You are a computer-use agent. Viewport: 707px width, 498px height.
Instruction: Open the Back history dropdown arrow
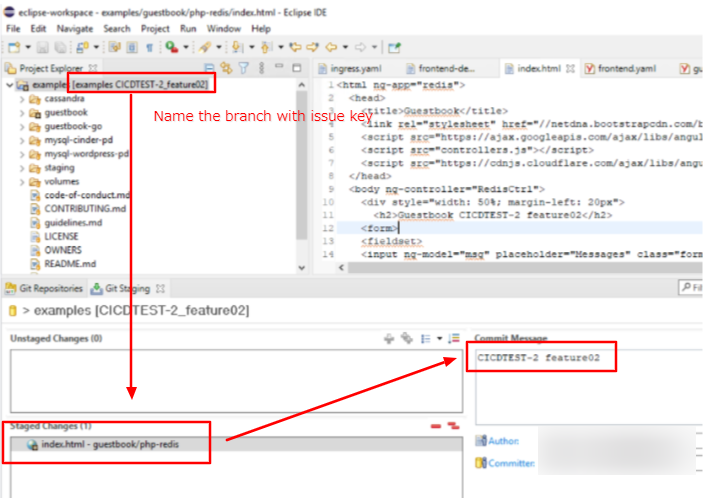click(x=345, y=47)
